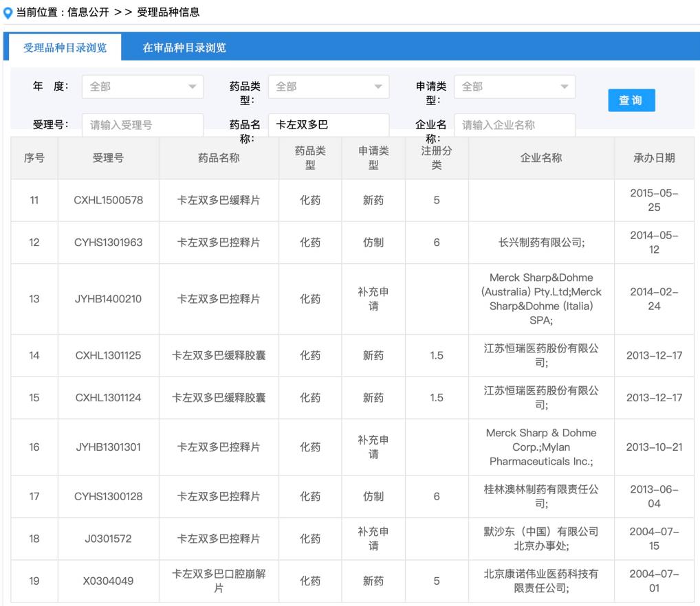Click 卡左双多巴控释片 in row 12
700x606 pixels.
(219, 243)
